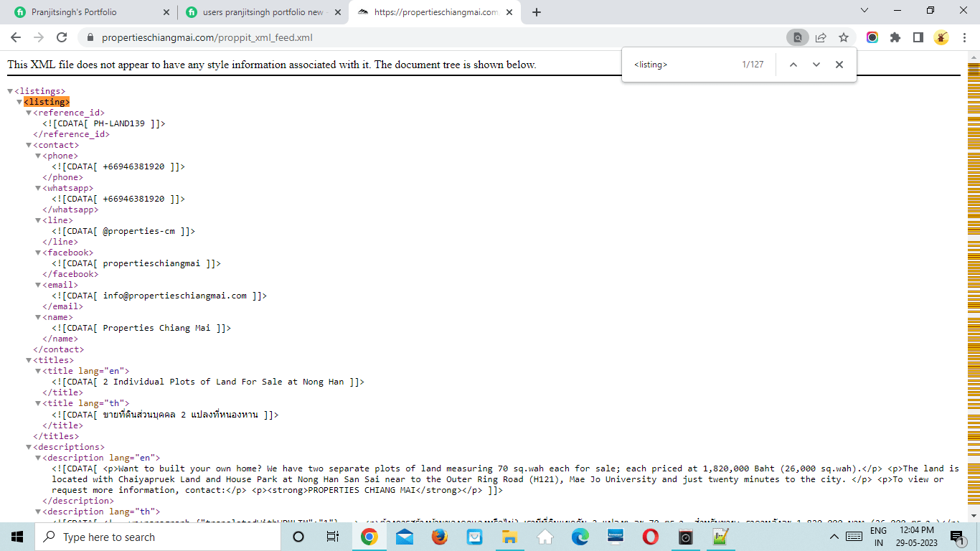Screen dimensions: 980x551
Task: Click info@propertieschiangmai.com email text
Action: pos(175,296)
